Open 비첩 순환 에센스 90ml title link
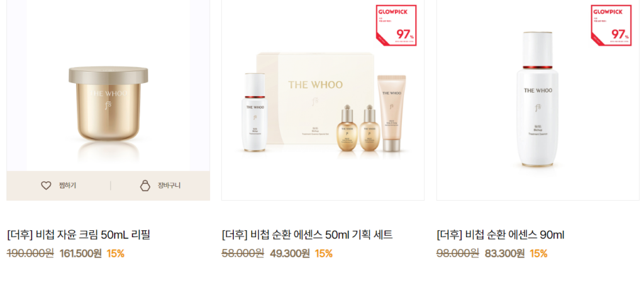Screen dimensions: 644x295 (x=500, y=235)
